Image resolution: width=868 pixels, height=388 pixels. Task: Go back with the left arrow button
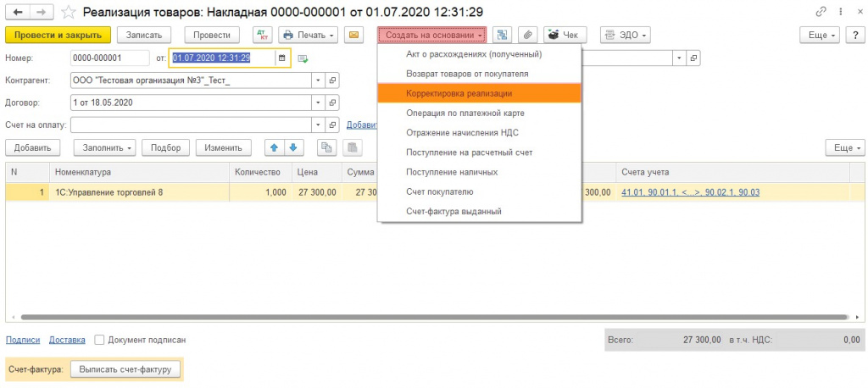click(17, 12)
